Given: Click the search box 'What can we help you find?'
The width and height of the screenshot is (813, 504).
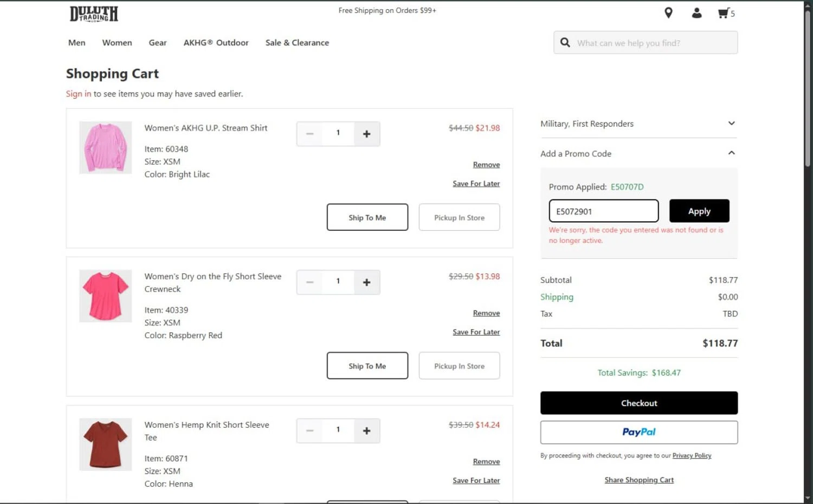Looking at the screenshot, I should coord(646,42).
